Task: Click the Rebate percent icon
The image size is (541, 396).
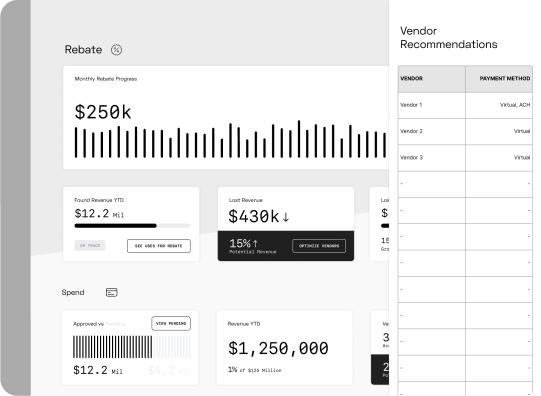Action: pyautogui.click(x=116, y=50)
